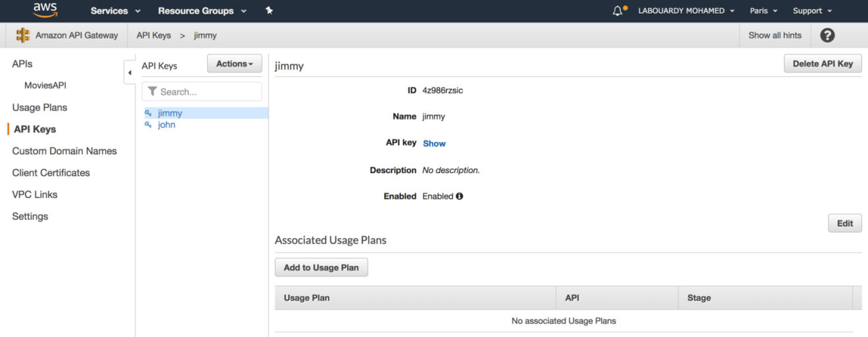This screenshot has height=337, width=868.
Task: Collapse the sidebar with the arrow handle
Action: tap(130, 72)
